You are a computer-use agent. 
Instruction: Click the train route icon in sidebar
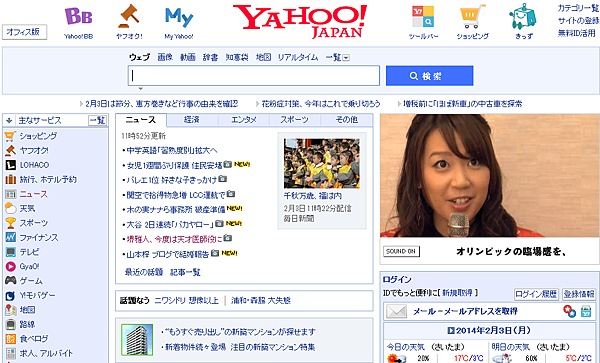pyautogui.click(x=10, y=324)
